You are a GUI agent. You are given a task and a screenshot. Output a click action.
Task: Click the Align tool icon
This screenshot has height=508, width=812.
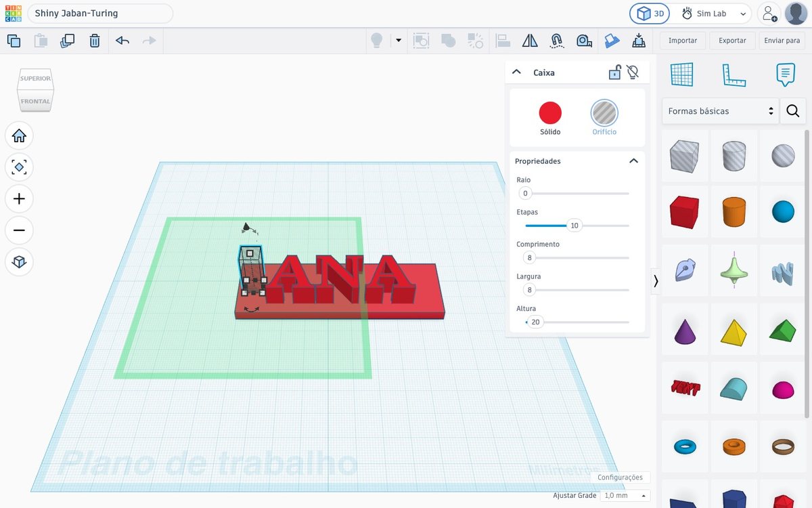[x=503, y=41]
